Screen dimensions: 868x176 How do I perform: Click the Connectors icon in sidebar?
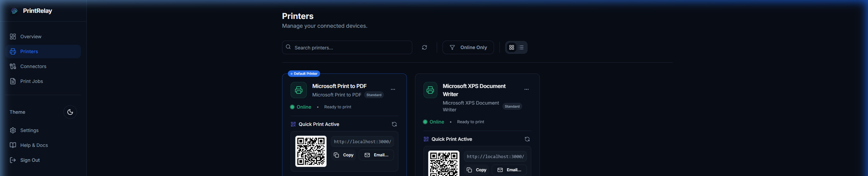point(13,66)
